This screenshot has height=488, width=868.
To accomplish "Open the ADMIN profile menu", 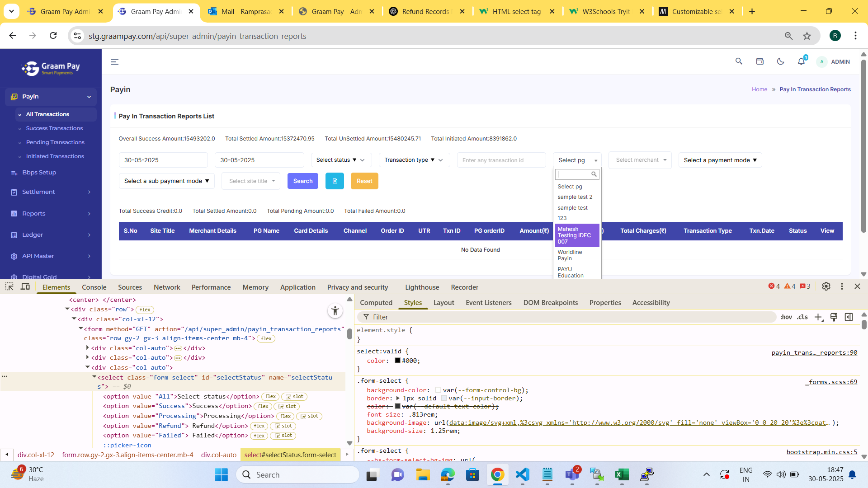I will tap(834, 62).
